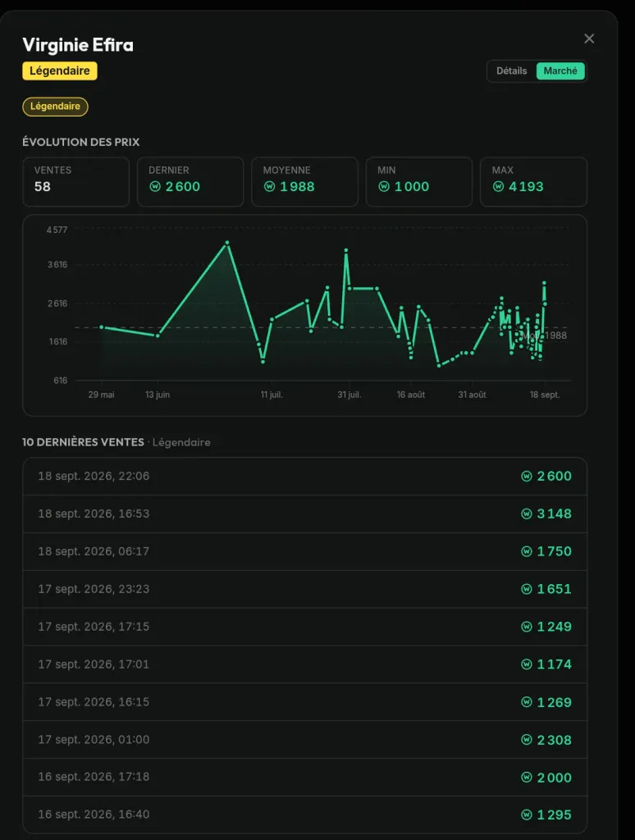Click the 16 août axis label
The image size is (635, 840).
point(411,395)
